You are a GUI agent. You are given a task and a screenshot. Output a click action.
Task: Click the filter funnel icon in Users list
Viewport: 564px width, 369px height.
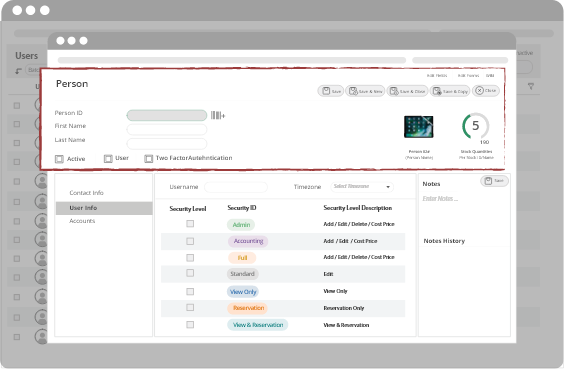(531, 86)
